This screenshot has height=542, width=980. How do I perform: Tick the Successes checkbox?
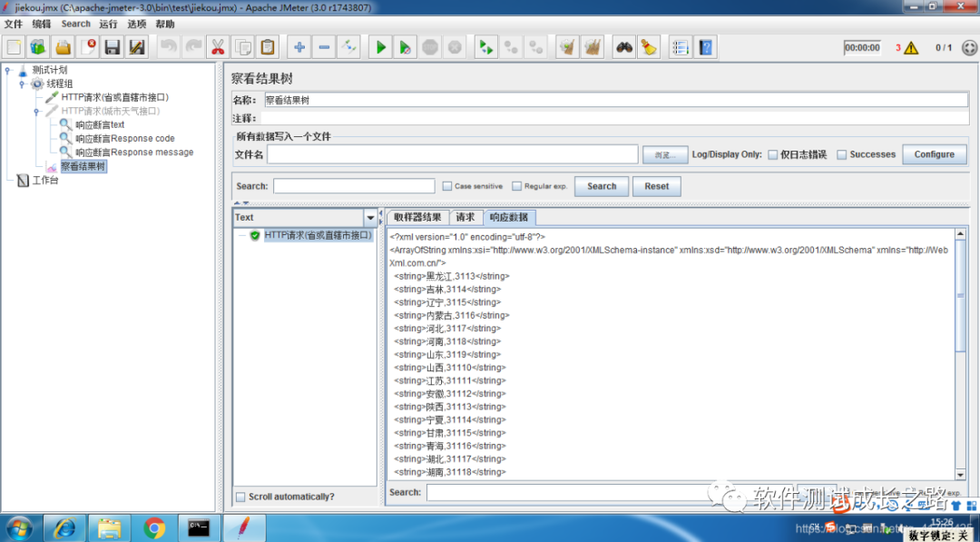[x=842, y=154]
